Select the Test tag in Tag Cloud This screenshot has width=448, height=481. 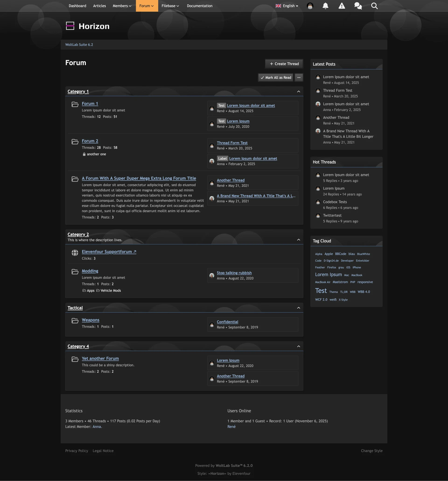pyautogui.click(x=321, y=291)
